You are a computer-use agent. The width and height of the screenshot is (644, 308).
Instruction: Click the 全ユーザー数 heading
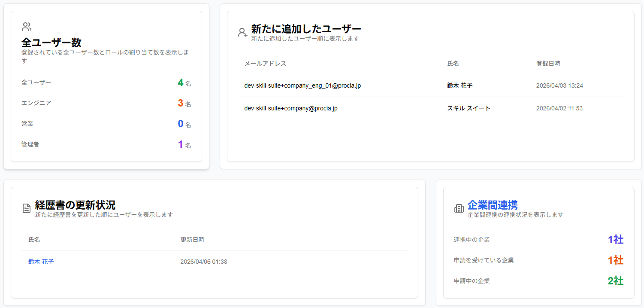point(51,43)
